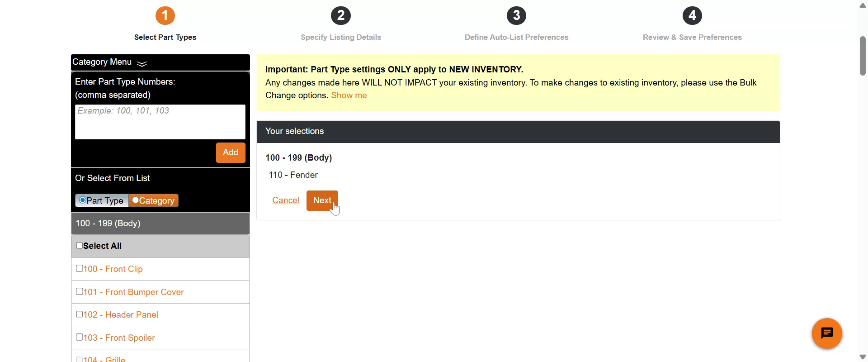Collapse the 100 - 199 (Body) group
The height and width of the screenshot is (362, 868).
coord(160,224)
